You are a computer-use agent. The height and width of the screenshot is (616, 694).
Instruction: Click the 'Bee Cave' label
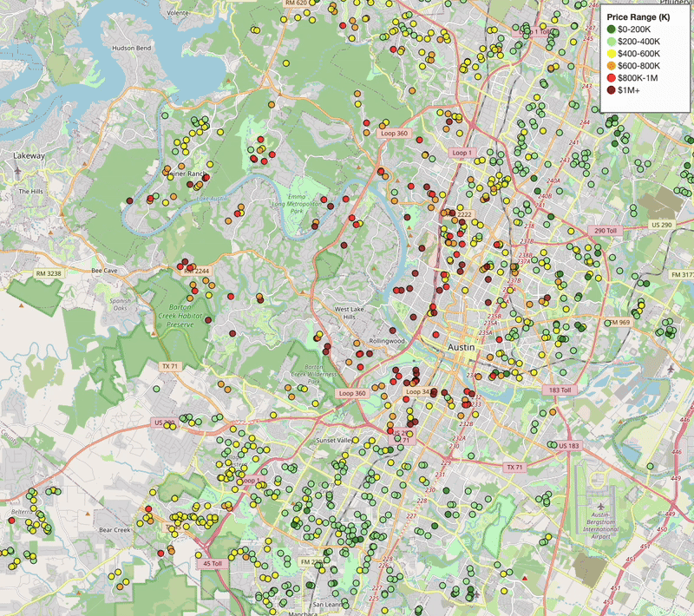104,271
